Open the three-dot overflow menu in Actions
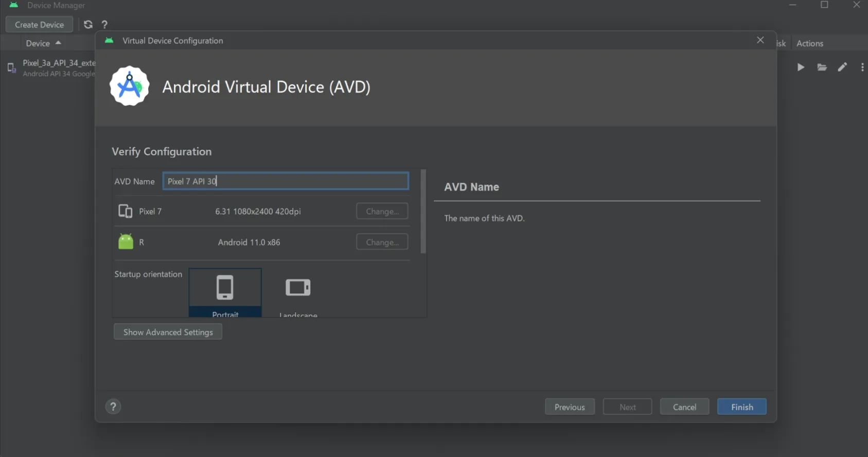Viewport: 868px width, 457px height. [862, 67]
